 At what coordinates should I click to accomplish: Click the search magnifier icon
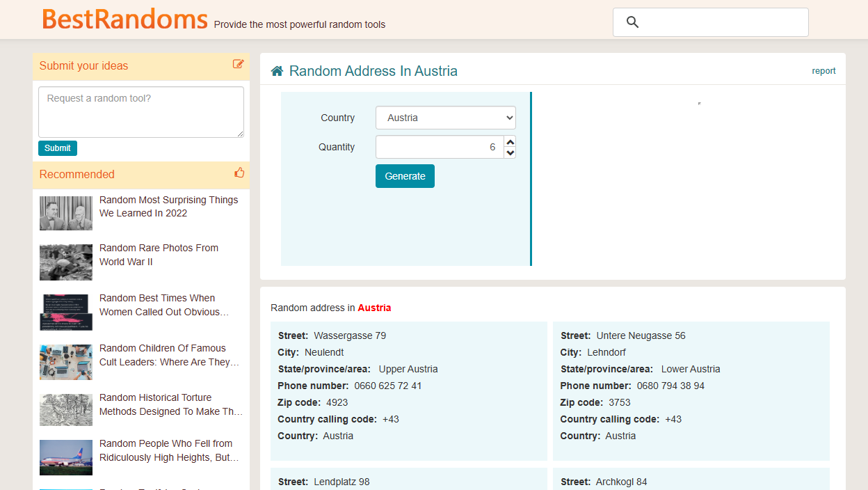point(632,22)
